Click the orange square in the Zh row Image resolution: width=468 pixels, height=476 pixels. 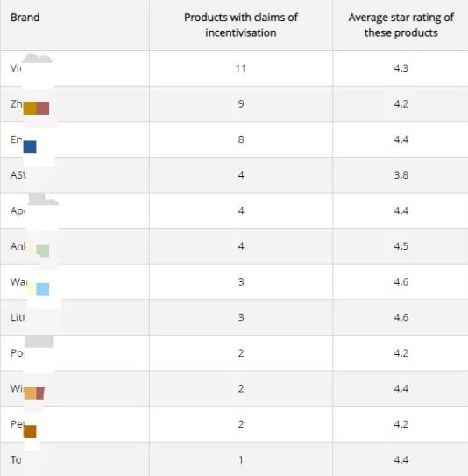[x=30, y=108]
